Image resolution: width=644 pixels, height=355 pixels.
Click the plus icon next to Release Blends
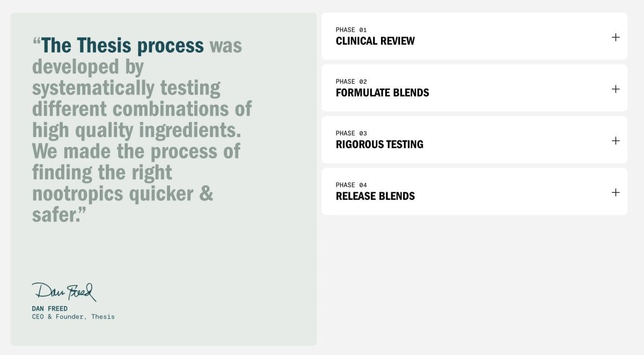(x=616, y=192)
